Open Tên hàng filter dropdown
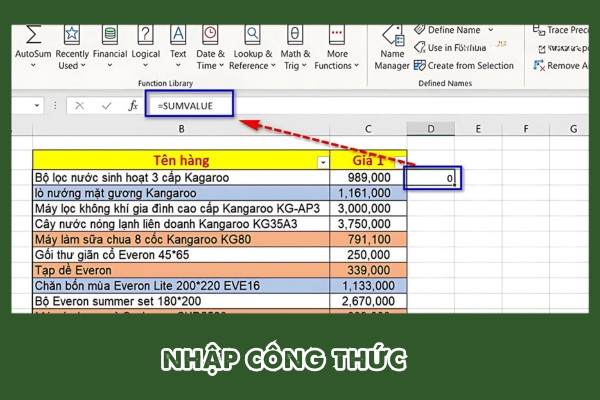 [323, 163]
